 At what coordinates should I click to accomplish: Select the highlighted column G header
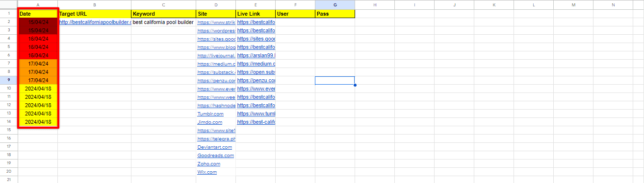(x=335, y=5)
